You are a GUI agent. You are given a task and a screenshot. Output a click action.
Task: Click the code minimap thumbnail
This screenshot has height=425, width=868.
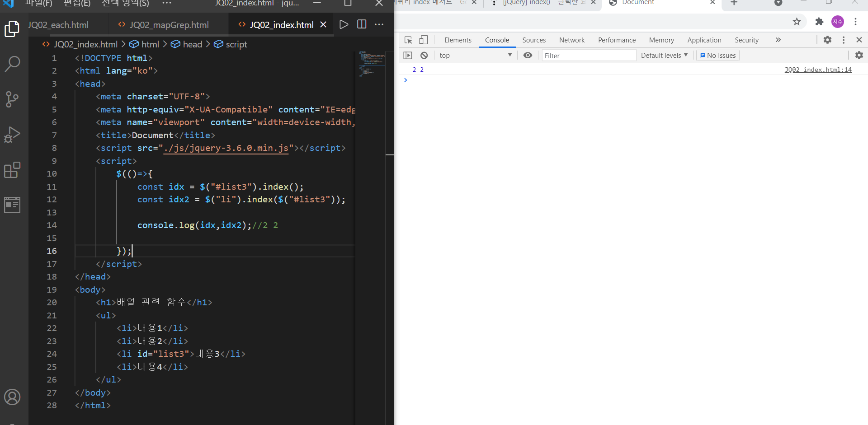pyautogui.click(x=372, y=63)
